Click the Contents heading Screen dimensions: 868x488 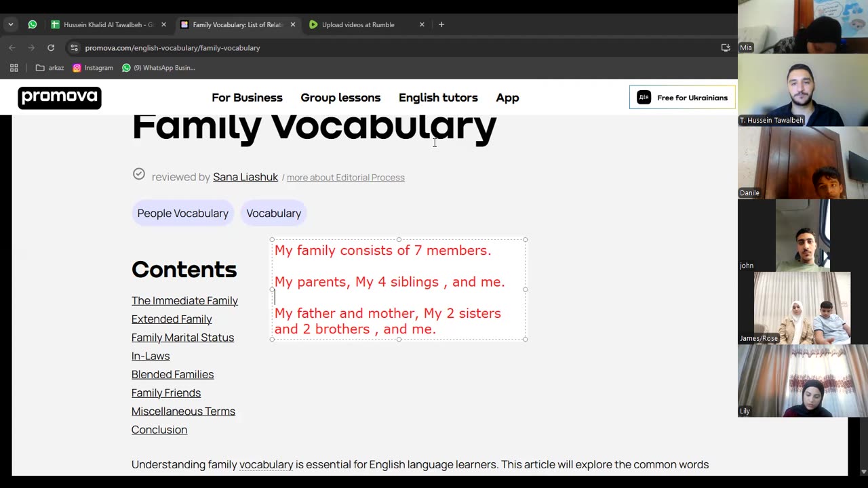[184, 270]
